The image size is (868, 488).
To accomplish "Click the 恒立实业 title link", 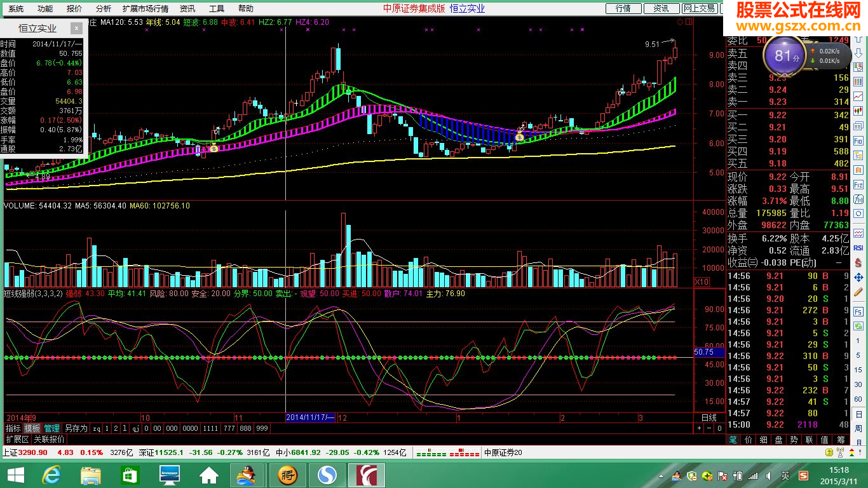I will (467, 8).
